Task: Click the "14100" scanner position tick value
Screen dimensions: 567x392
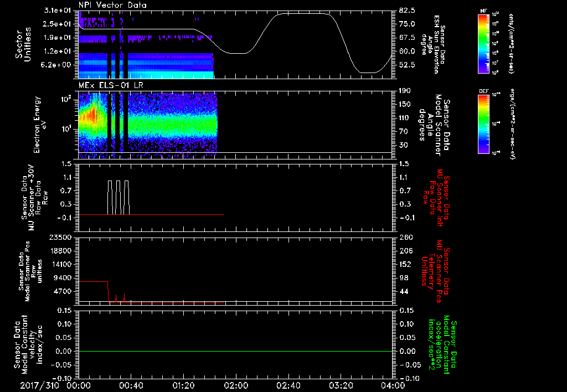Action: pyautogui.click(x=61, y=264)
